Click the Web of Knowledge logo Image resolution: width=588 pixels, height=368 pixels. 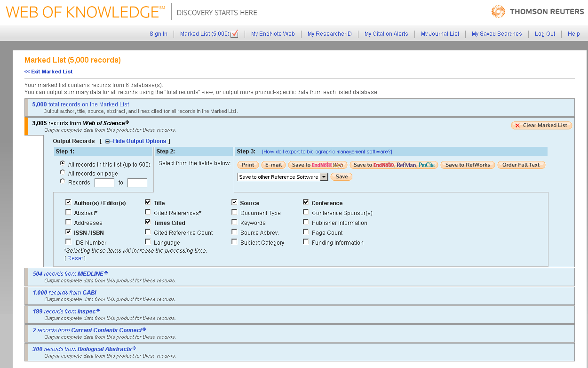point(85,12)
